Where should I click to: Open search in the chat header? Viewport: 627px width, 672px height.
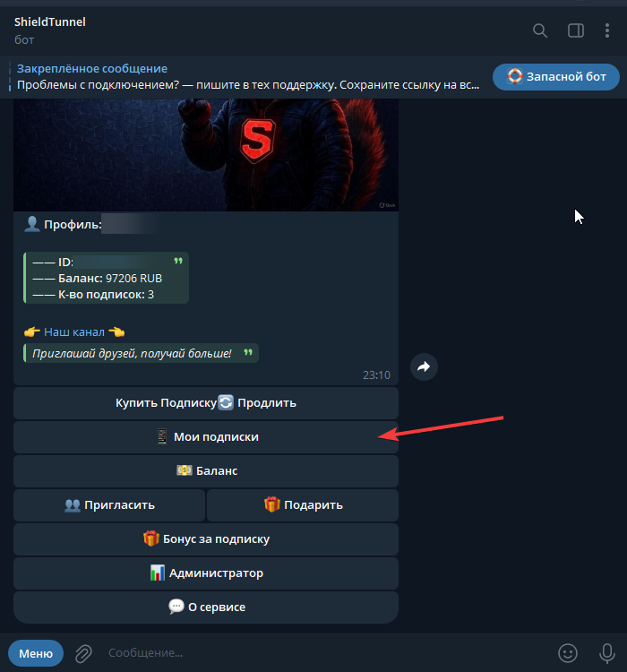tap(540, 30)
